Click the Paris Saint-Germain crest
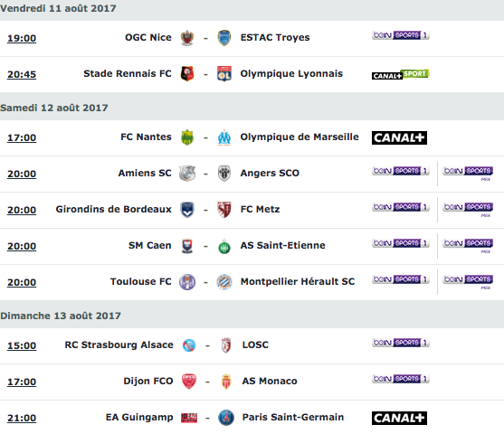The width and height of the screenshot is (504, 434). tap(226, 418)
